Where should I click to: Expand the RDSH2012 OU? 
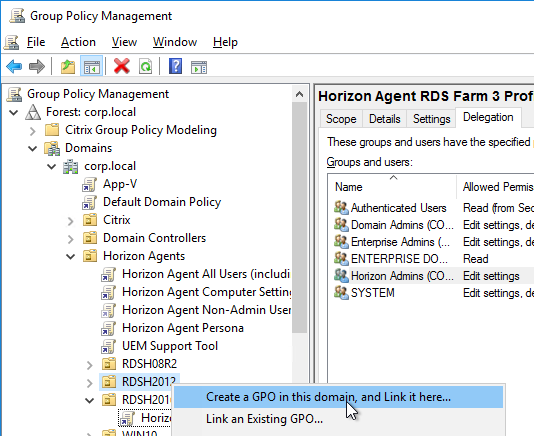coord(90,383)
